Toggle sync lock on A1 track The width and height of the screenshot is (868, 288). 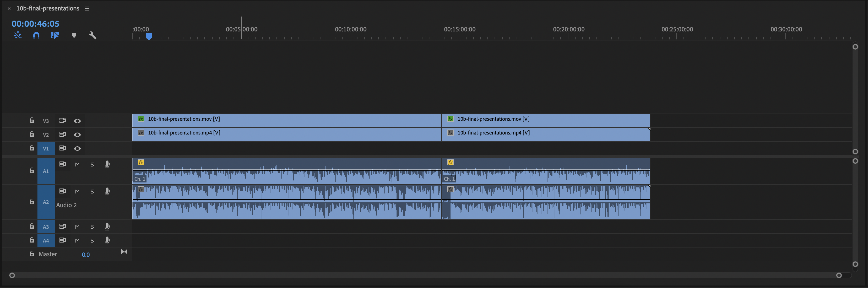pyautogui.click(x=63, y=164)
